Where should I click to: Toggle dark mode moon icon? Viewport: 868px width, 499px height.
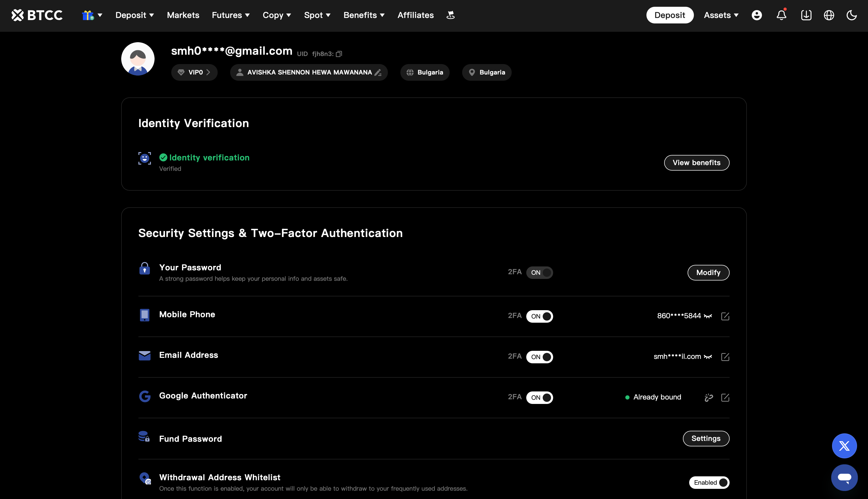click(852, 15)
